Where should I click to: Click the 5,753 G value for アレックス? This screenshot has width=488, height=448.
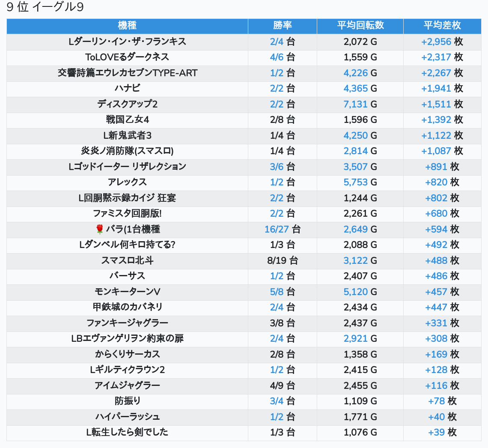click(360, 182)
